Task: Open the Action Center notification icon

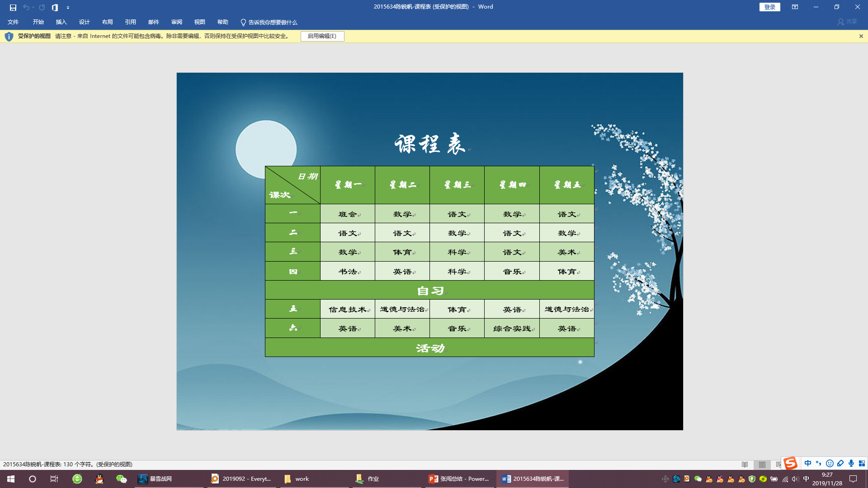Action: pos(853,479)
